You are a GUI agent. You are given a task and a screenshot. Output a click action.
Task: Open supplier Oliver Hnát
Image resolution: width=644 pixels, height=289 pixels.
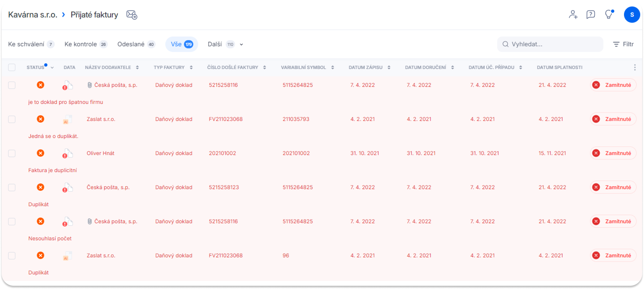pyautogui.click(x=100, y=153)
